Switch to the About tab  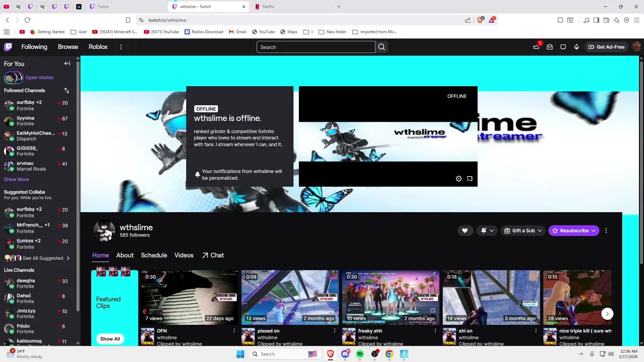[125, 255]
